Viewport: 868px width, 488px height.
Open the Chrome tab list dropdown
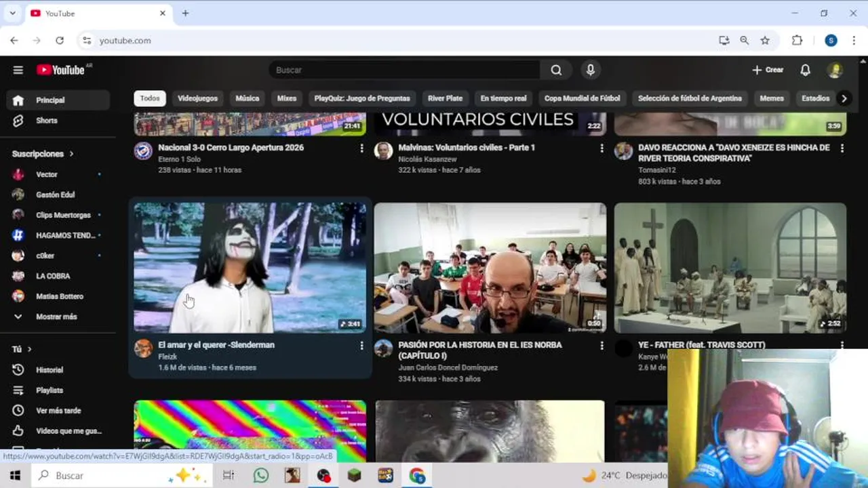[12, 13]
